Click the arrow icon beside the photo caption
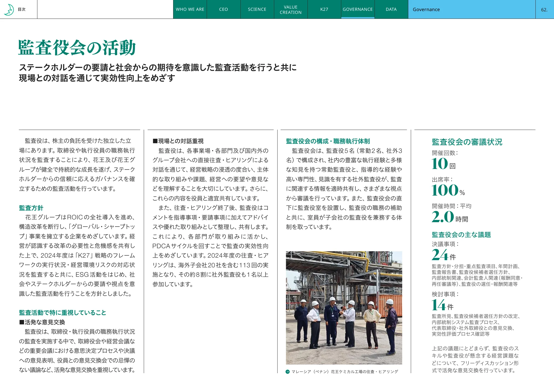This screenshot has height=392, width=554. point(287,372)
